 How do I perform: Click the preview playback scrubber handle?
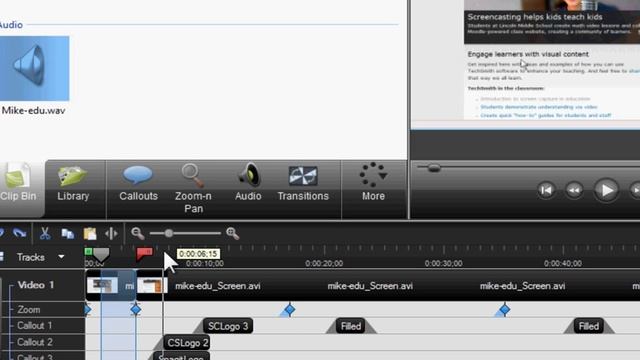tap(434, 168)
